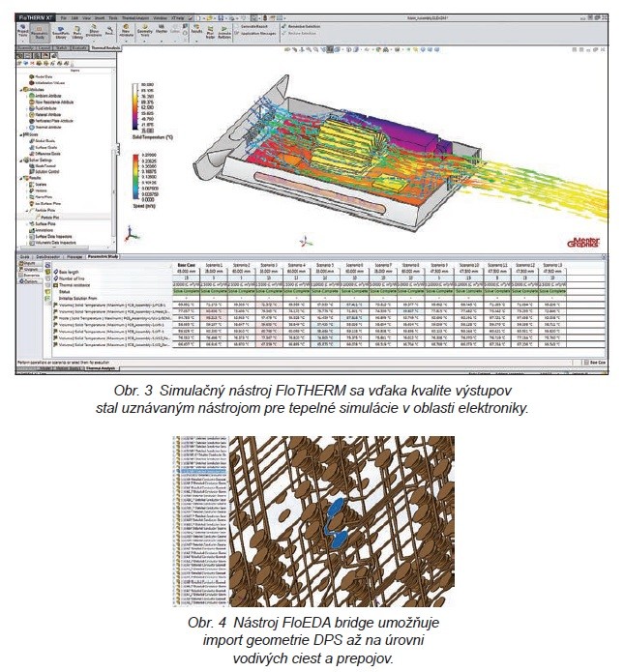Click the Remember Selection icon
Screen dimensions: 624x672
click(283, 26)
